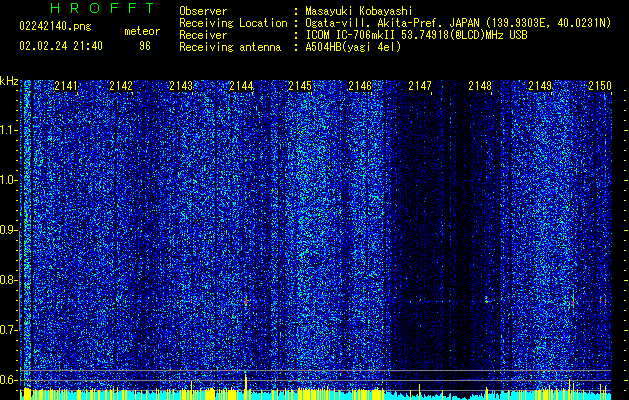The width and height of the screenshot is (629, 400).
Task: Click the 2149 time marker
Action: (540, 86)
